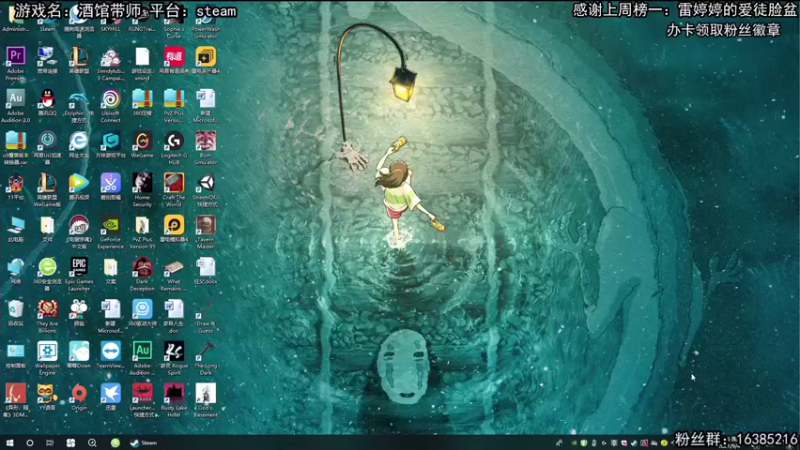Open the What Remains shortcut
Viewport: 800px width, 450px height.
tap(174, 267)
